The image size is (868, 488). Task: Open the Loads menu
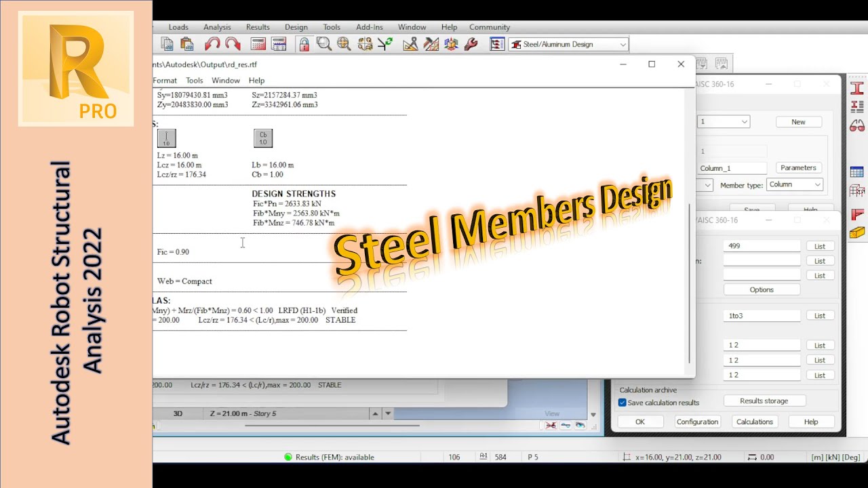click(178, 27)
